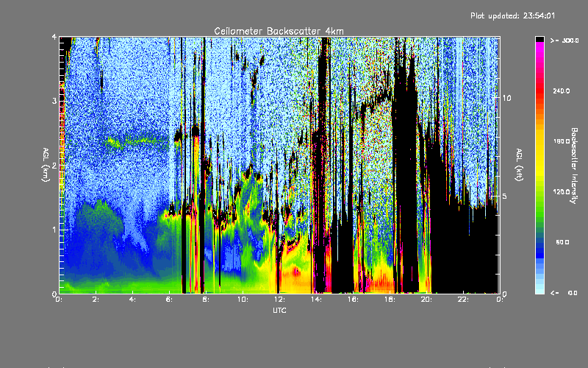Click the '12:' hour tick on UTC axis
The image size is (588, 368).
click(x=279, y=300)
